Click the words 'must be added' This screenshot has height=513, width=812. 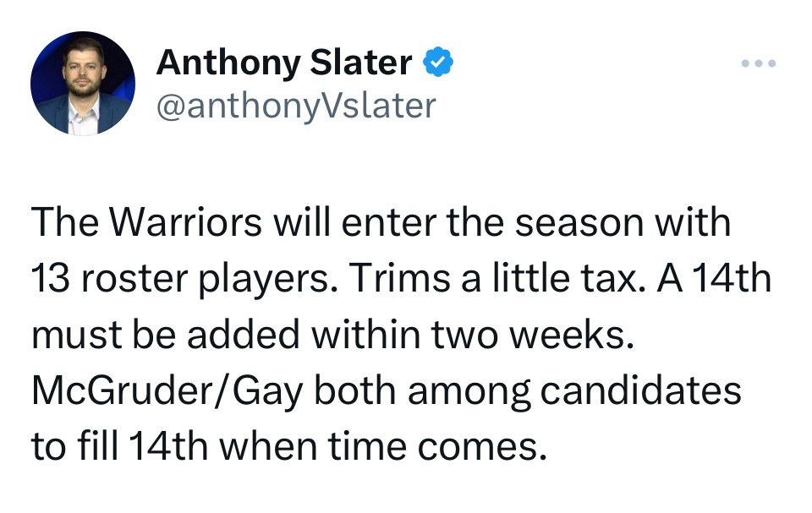[x=166, y=334]
